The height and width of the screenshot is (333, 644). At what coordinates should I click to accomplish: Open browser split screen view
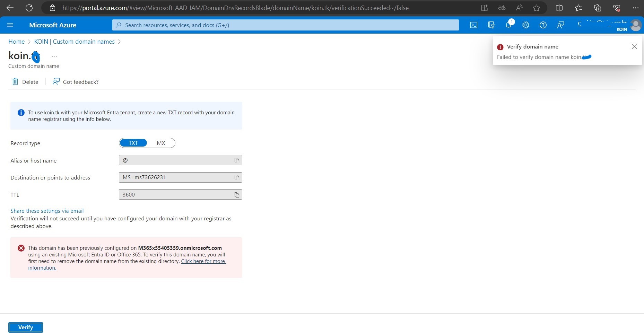559,8
